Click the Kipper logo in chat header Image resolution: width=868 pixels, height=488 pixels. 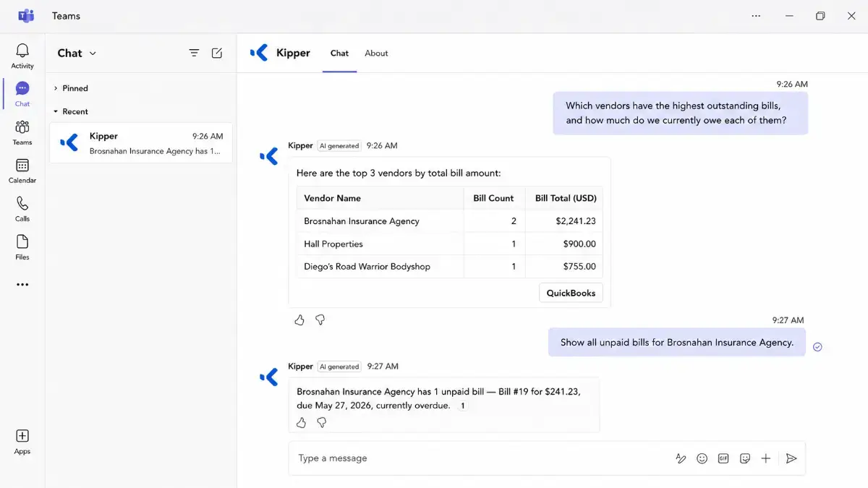click(x=259, y=53)
